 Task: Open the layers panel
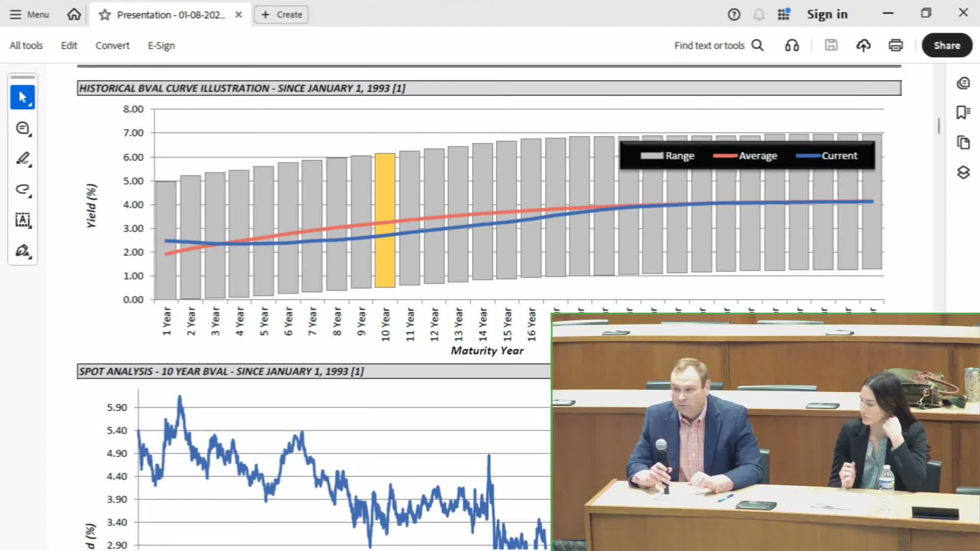[963, 172]
